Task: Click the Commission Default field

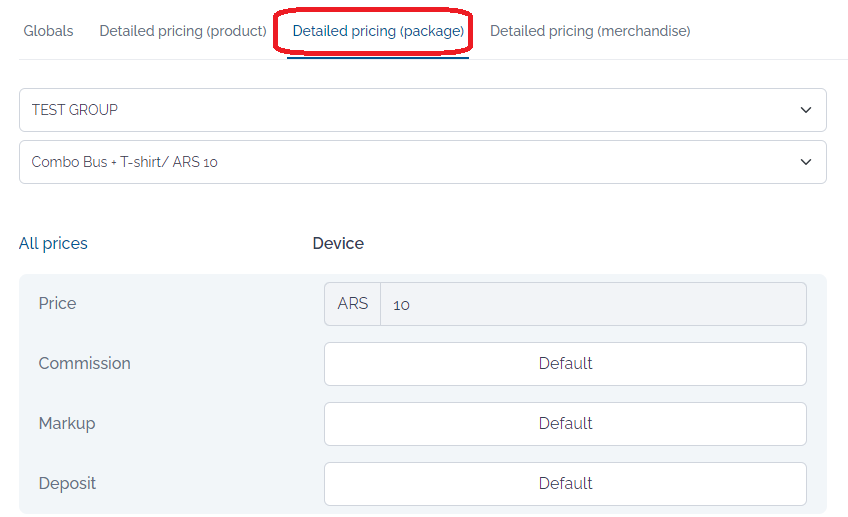Action: coord(565,364)
